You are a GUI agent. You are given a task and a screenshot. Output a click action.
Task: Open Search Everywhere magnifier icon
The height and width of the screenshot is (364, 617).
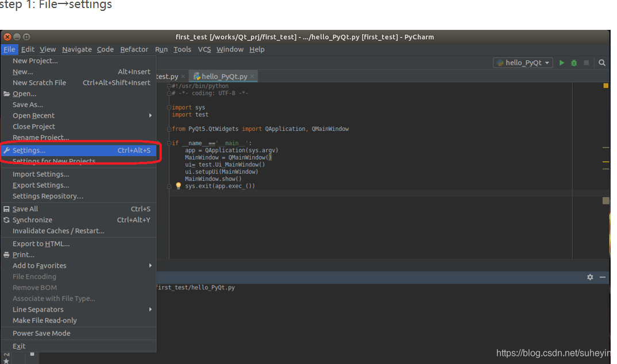point(601,63)
